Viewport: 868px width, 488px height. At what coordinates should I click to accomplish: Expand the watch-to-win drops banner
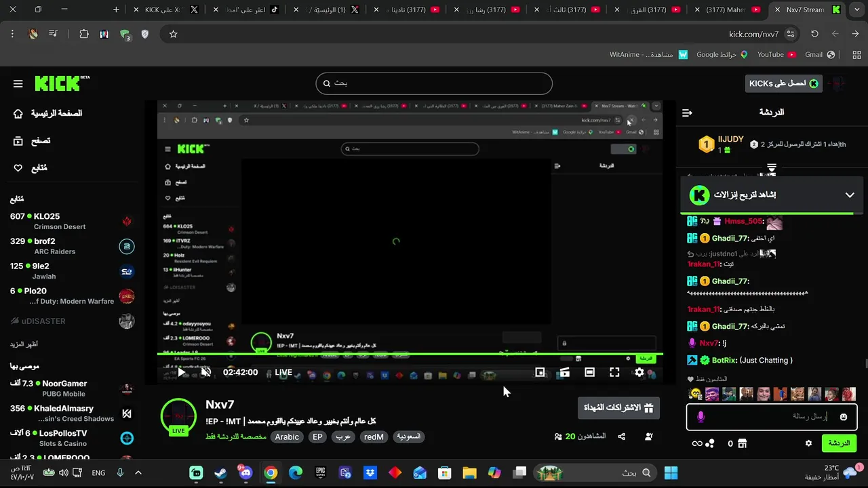[850, 195]
